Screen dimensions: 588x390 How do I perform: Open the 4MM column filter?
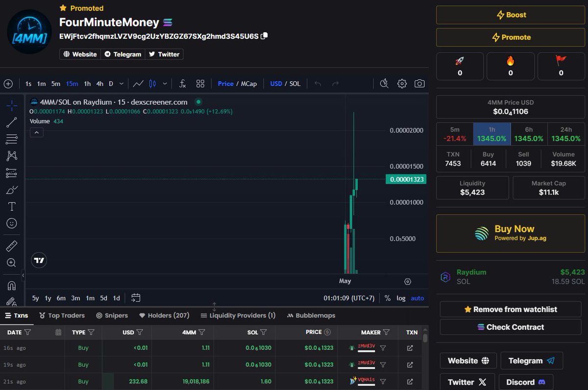pyautogui.click(x=202, y=332)
